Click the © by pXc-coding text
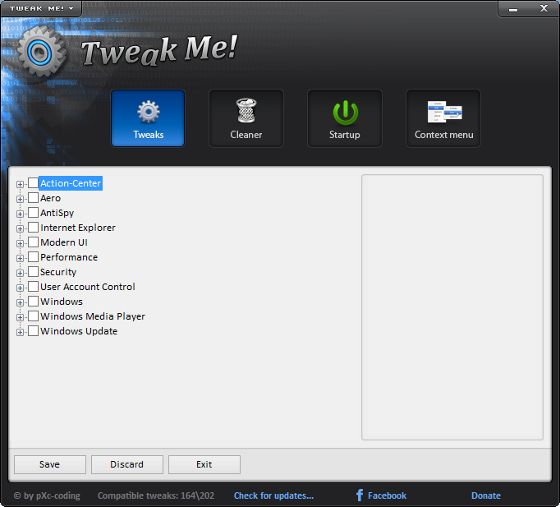The width and height of the screenshot is (560, 507). pyautogui.click(x=47, y=496)
